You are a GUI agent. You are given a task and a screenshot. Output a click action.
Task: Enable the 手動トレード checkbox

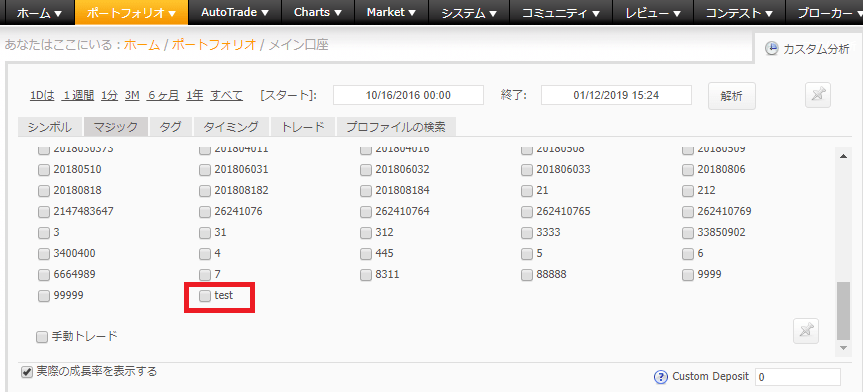42,337
